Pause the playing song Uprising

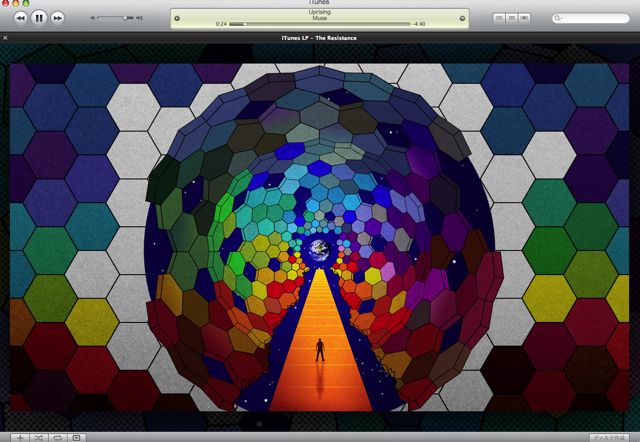pyautogui.click(x=39, y=18)
